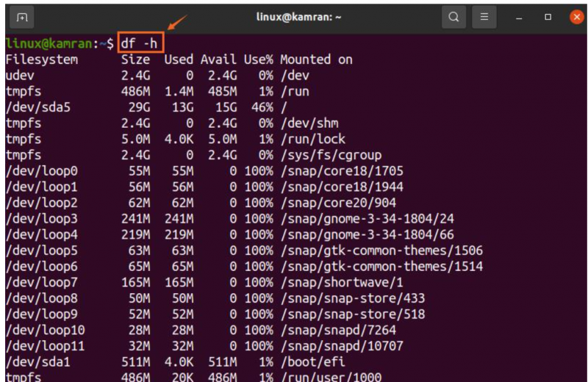The image size is (588, 382).
Task: Select the /dev/loop1 entry
Action: coord(42,187)
